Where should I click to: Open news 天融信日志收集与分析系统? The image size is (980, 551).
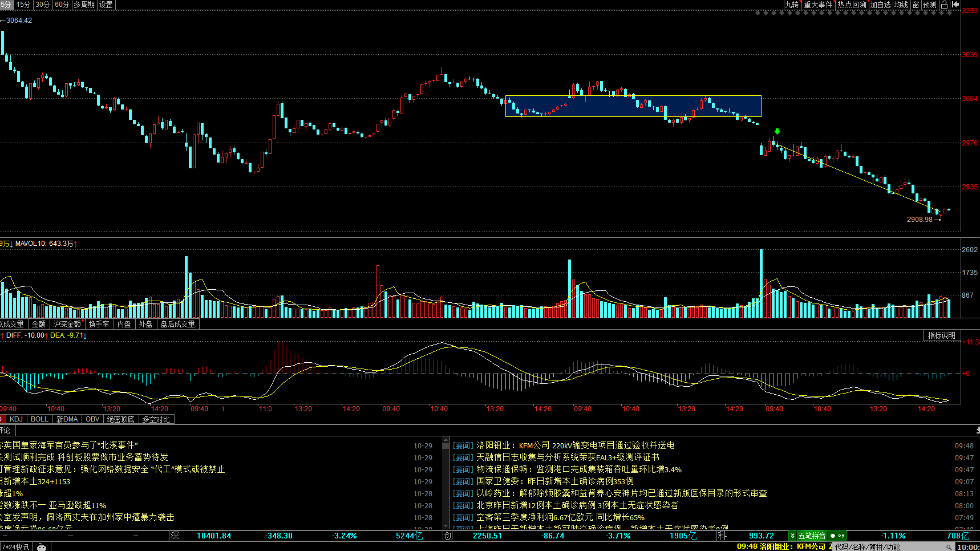[x=568, y=457]
